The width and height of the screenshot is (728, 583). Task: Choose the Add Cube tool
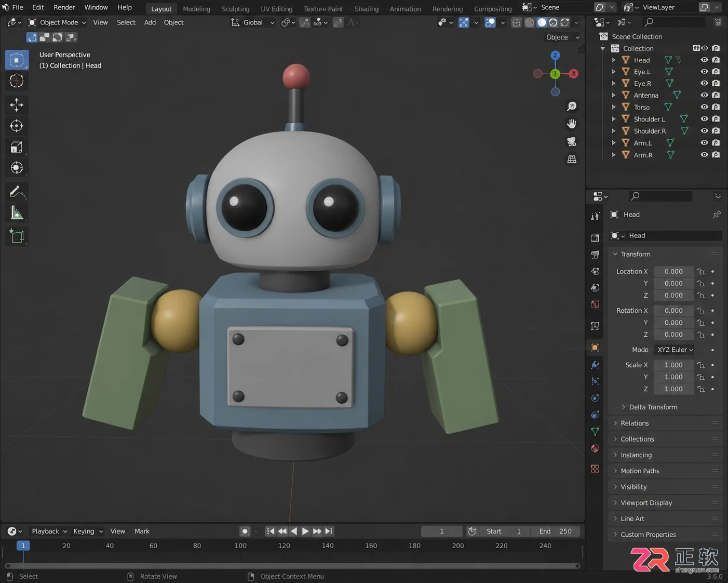pos(17,236)
